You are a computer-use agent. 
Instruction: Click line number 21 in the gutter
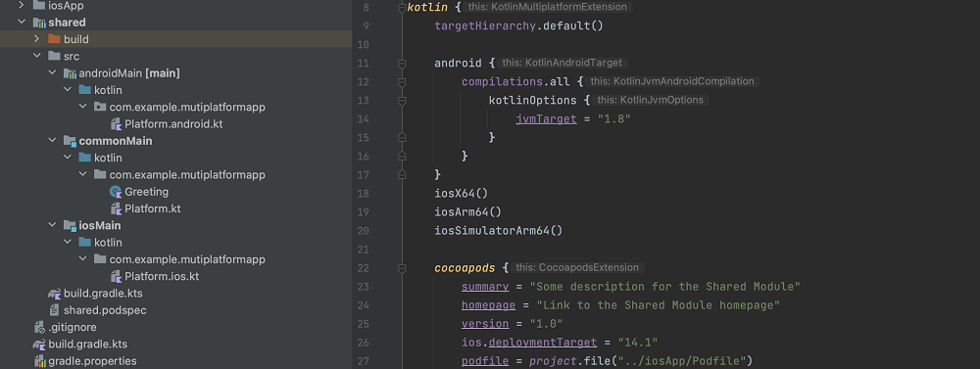tap(364, 250)
